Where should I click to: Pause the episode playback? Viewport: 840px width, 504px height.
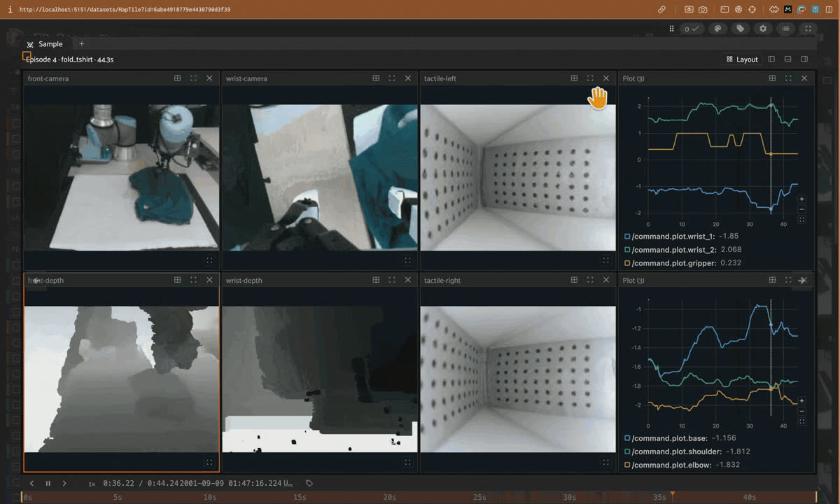tap(48, 483)
